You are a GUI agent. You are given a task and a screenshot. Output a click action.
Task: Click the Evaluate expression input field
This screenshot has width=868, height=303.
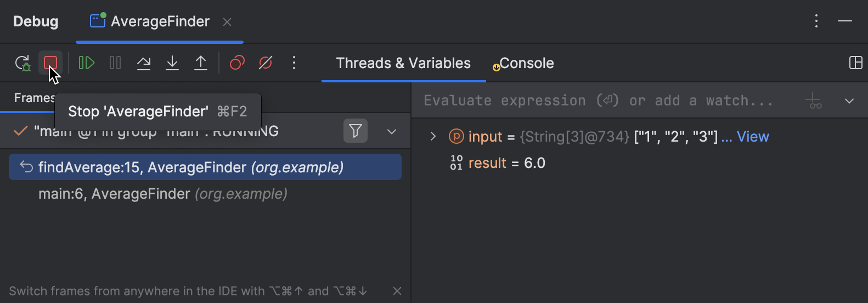point(598,101)
